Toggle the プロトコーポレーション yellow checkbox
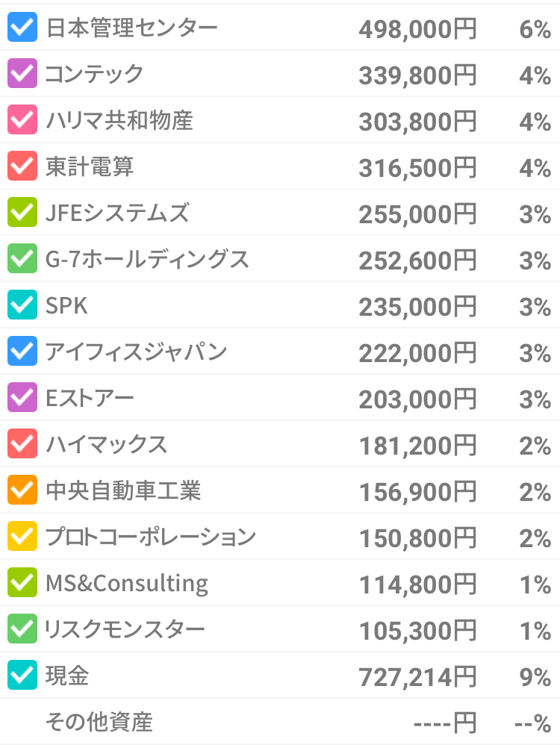The image size is (560, 745). [22, 536]
